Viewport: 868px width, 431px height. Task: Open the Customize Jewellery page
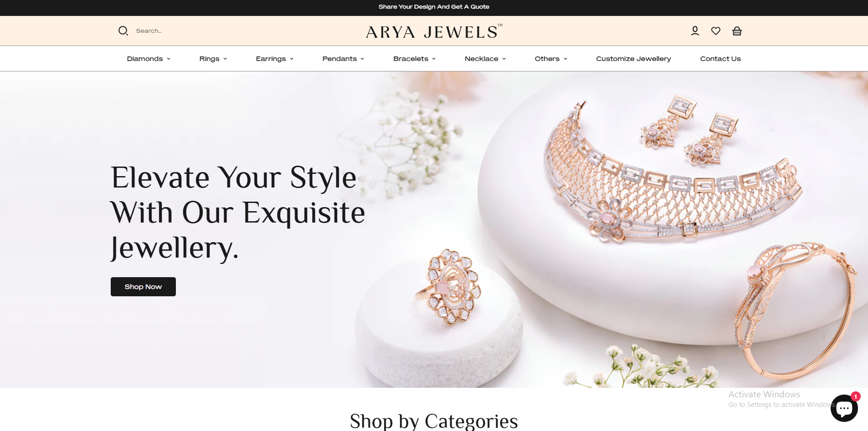pos(633,59)
